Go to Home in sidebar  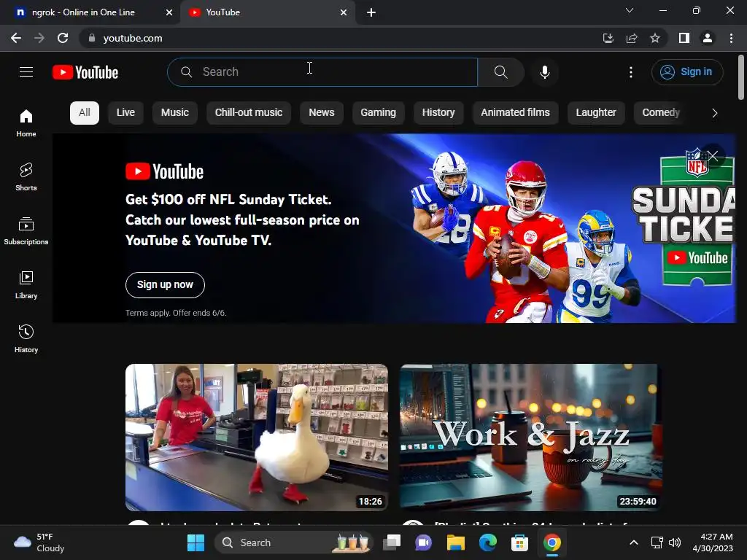[x=26, y=122]
